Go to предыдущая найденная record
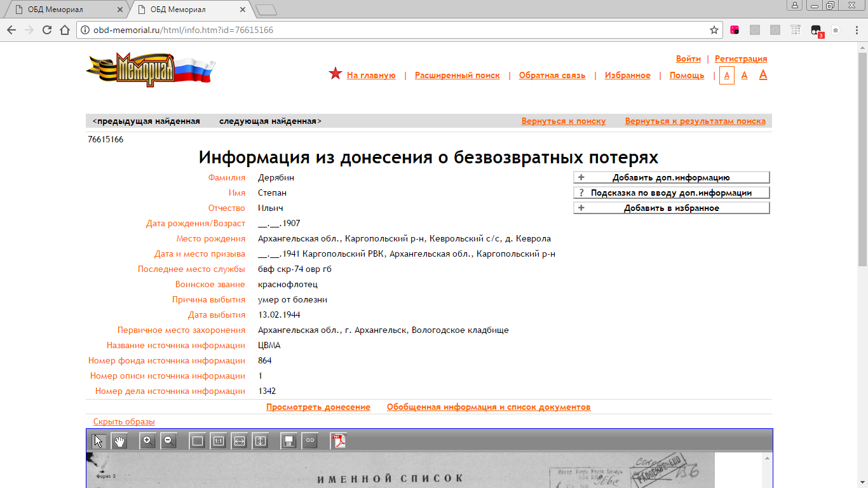Image resolution: width=868 pixels, height=488 pixels. 146,121
